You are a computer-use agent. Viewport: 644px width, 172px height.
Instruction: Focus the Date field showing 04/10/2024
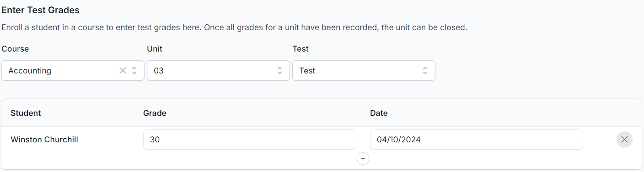476,140
